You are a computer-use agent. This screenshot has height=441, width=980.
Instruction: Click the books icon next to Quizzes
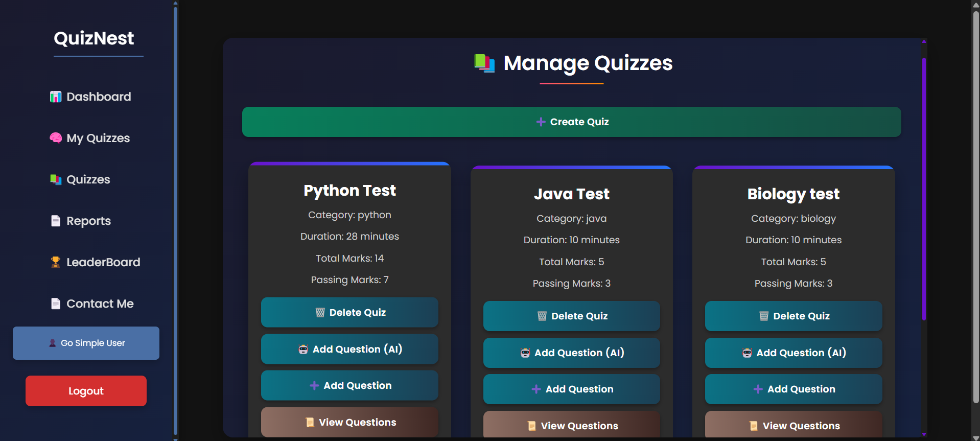pos(55,179)
